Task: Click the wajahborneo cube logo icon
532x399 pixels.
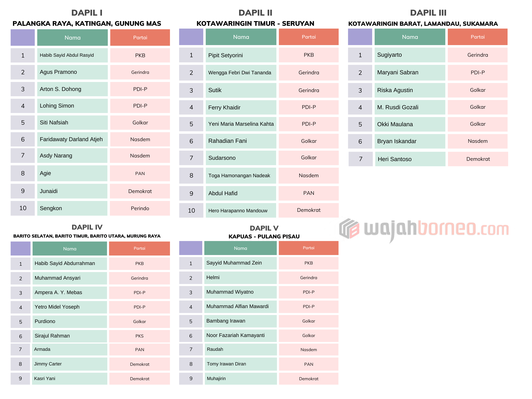Action: pos(349,228)
